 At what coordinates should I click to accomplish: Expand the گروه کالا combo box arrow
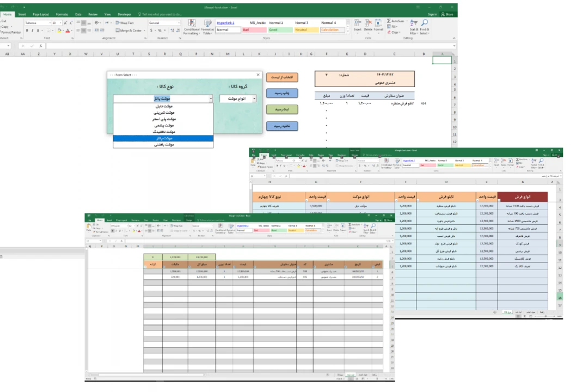254,99
